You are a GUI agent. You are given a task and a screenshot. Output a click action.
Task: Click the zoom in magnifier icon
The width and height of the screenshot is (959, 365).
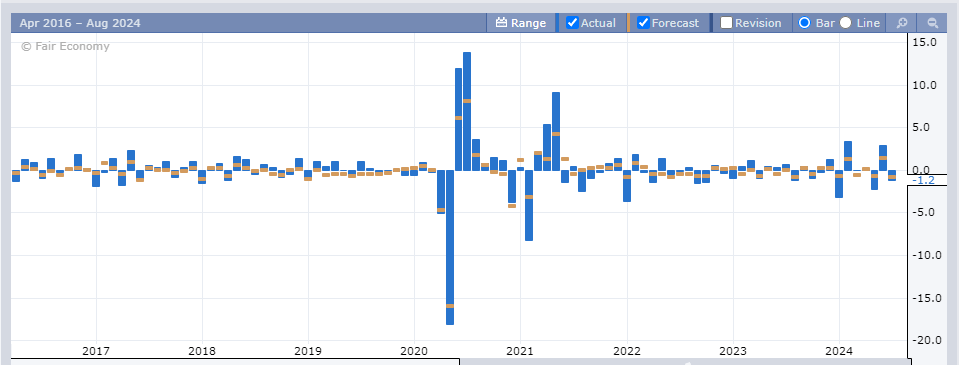click(x=902, y=23)
